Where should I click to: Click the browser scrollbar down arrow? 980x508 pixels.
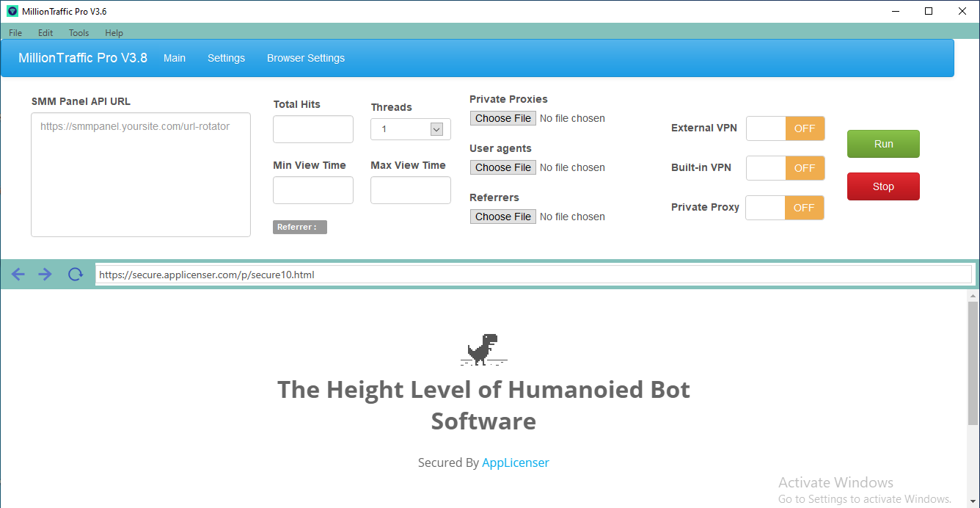tap(973, 501)
